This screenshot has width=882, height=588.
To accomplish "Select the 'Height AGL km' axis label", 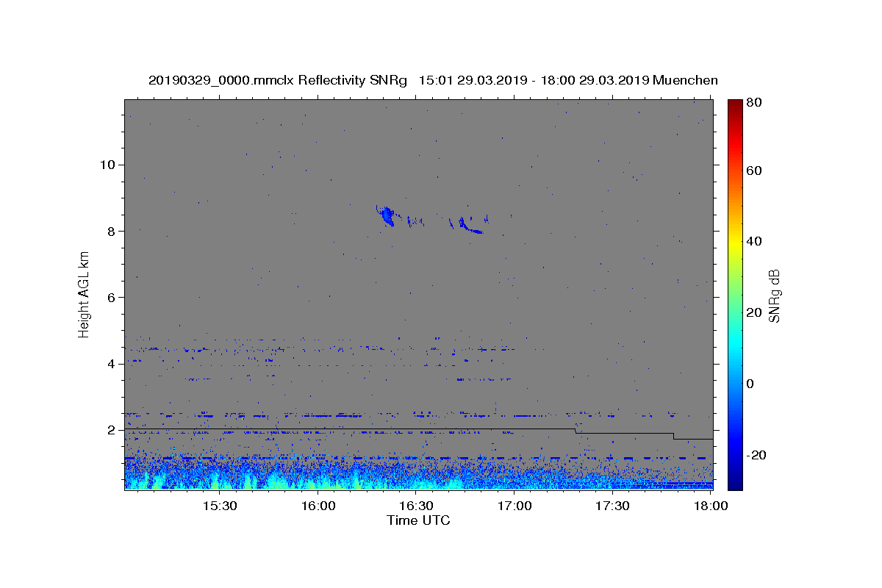I will pos(85,294).
